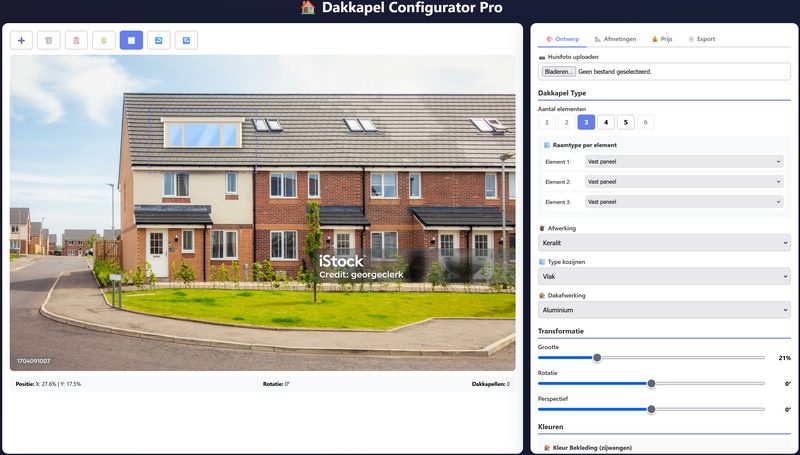This screenshot has width=800, height=455.
Task: Open the Element 1 raamtype dropdown
Action: (x=684, y=162)
